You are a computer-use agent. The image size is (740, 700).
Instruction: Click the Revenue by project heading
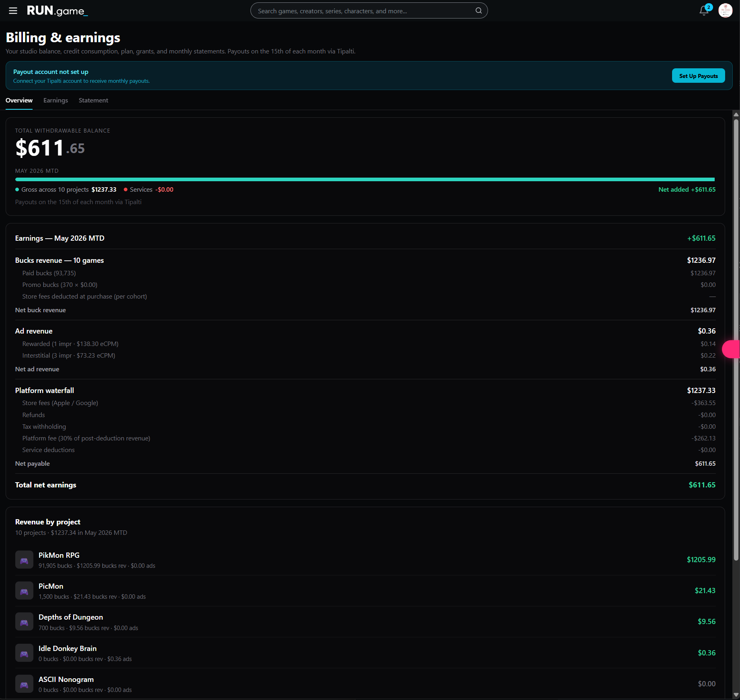coord(48,522)
